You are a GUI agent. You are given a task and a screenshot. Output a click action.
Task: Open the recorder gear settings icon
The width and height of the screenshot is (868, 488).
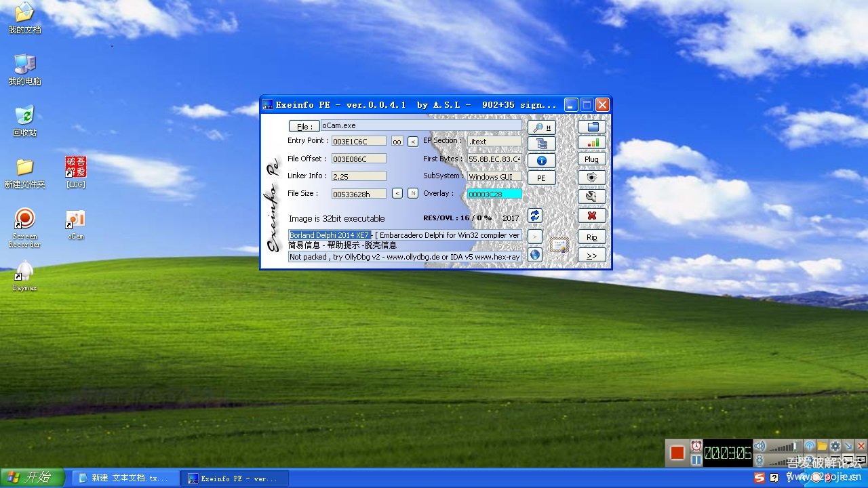click(x=835, y=446)
